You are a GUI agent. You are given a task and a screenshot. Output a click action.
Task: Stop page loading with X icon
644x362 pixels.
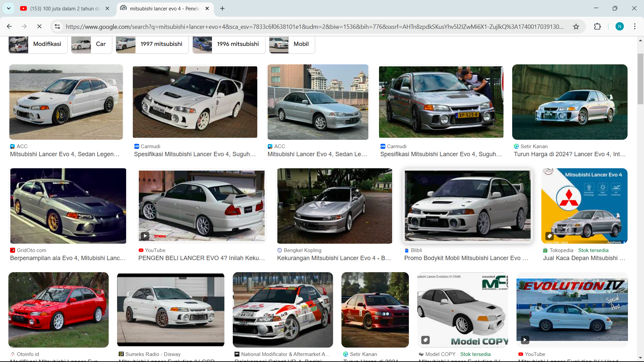pos(39,26)
